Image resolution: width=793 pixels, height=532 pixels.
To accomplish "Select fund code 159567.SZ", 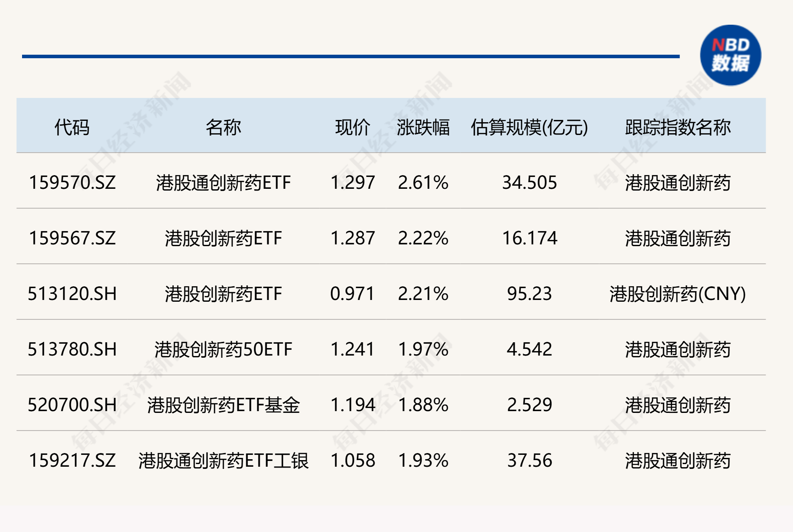I will point(72,238).
